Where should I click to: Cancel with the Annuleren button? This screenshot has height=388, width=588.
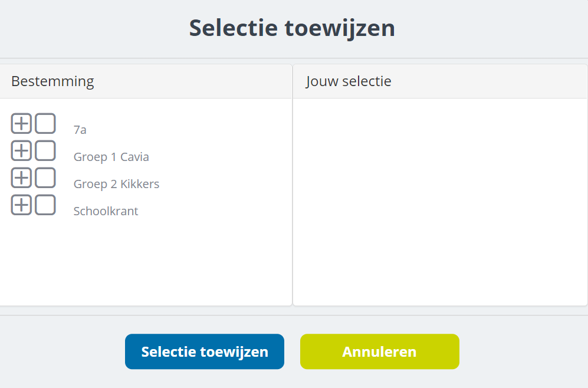coord(379,352)
